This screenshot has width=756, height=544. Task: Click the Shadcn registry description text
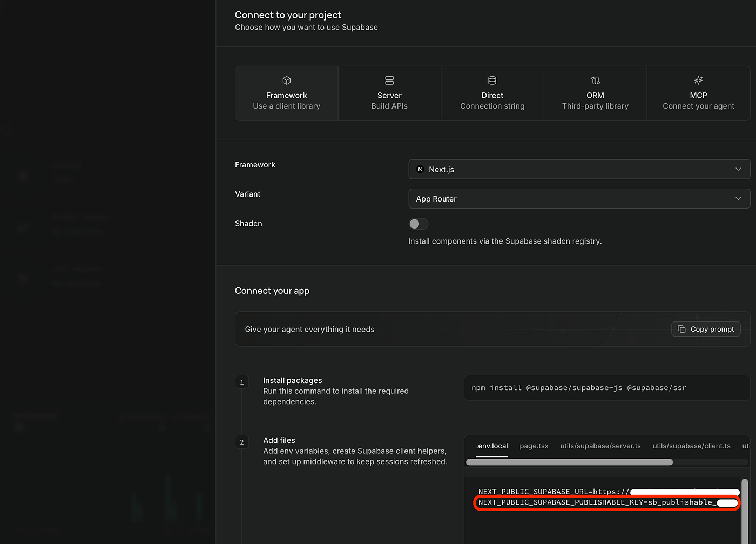tap(505, 241)
